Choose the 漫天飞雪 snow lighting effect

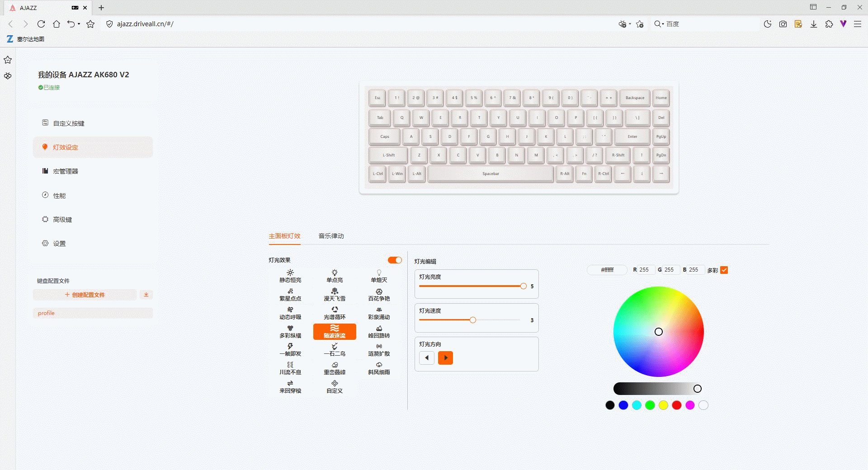pos(335,295)
